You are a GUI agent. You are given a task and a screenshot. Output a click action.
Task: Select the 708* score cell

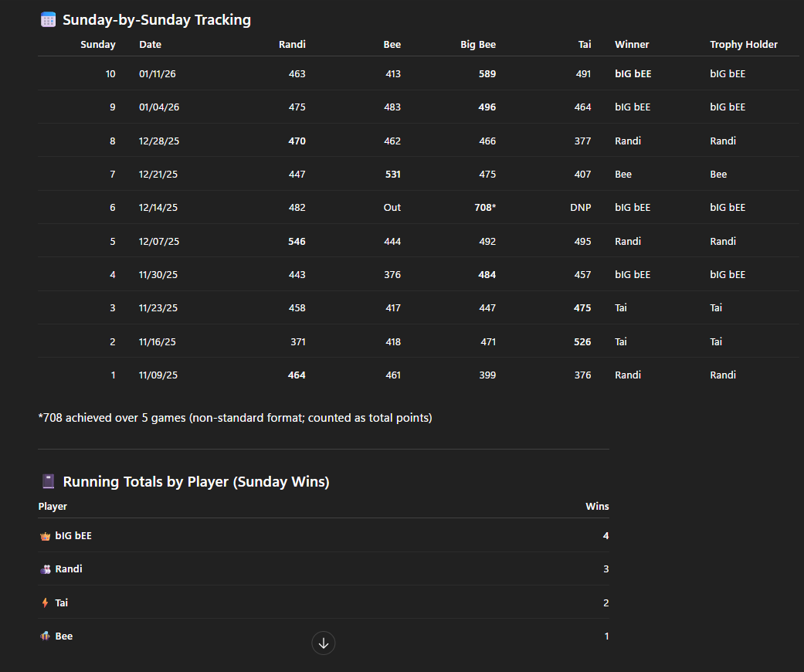point(485,208)
